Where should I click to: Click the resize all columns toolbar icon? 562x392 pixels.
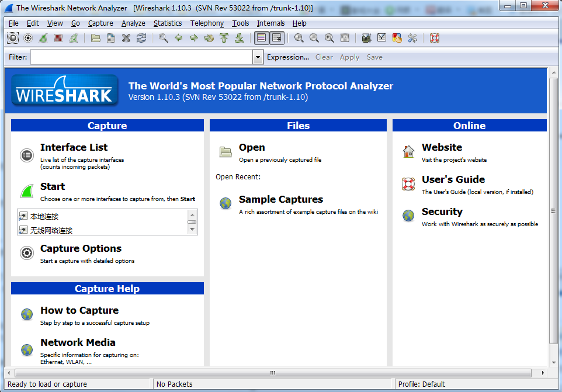coord(345,38)
